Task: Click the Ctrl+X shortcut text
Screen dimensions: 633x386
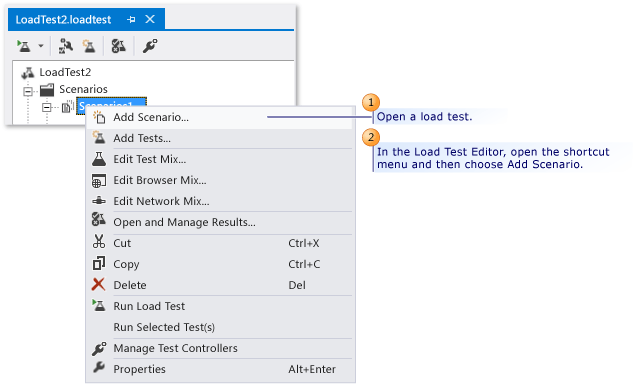Action: pos(304,243)
